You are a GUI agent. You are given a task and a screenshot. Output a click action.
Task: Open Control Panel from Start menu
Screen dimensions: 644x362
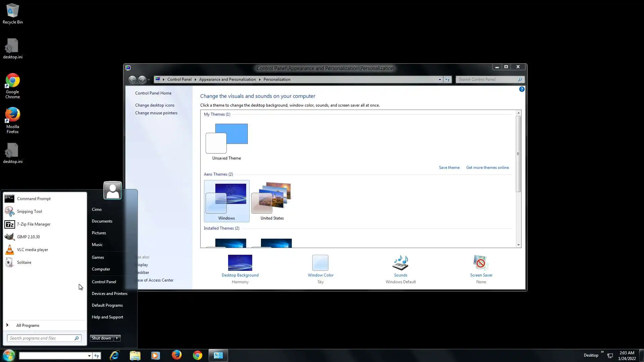pyautogui.click(x=104, y=282)
